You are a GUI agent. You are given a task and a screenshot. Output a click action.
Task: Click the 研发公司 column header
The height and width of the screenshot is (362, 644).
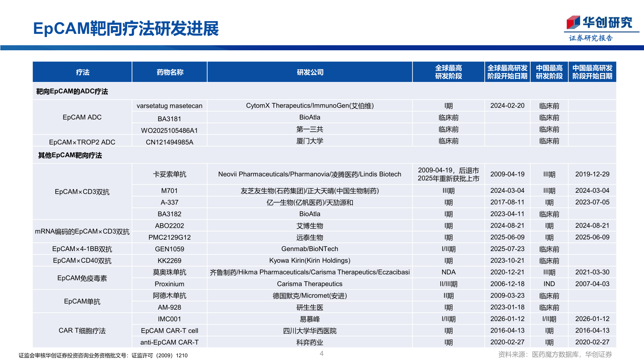[x=310, y=72]
